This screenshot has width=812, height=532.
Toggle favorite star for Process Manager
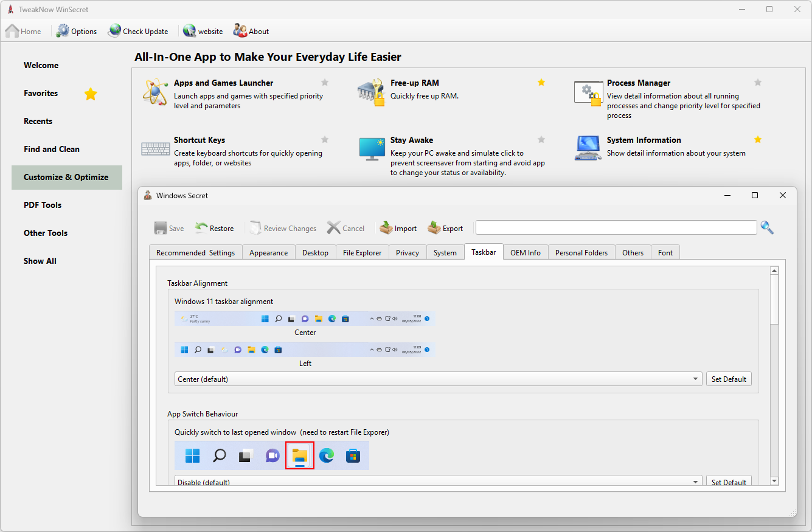tap(758, 83)
